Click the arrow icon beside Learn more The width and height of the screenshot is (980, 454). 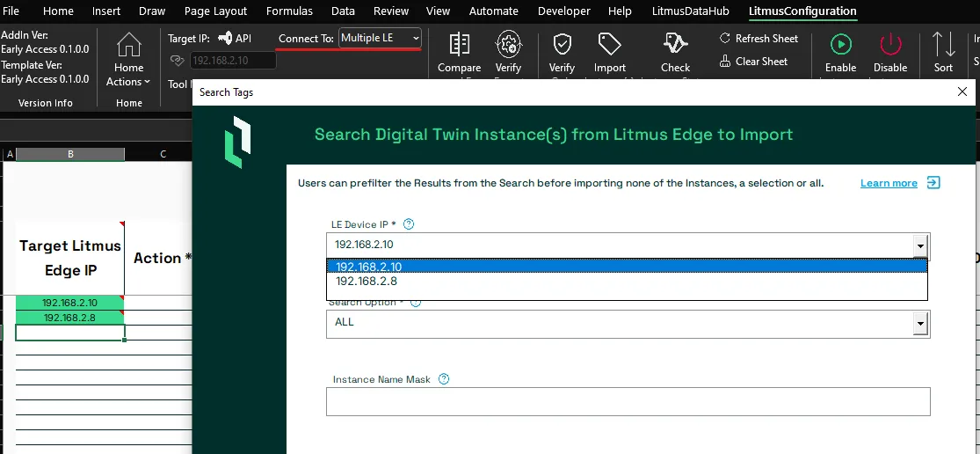click(x=933, y=183)
